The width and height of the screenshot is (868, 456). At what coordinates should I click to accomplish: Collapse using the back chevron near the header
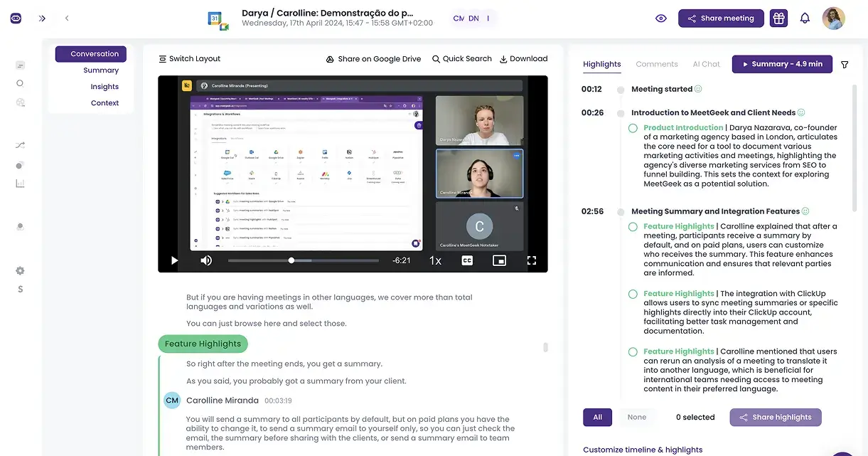(66, 18)
